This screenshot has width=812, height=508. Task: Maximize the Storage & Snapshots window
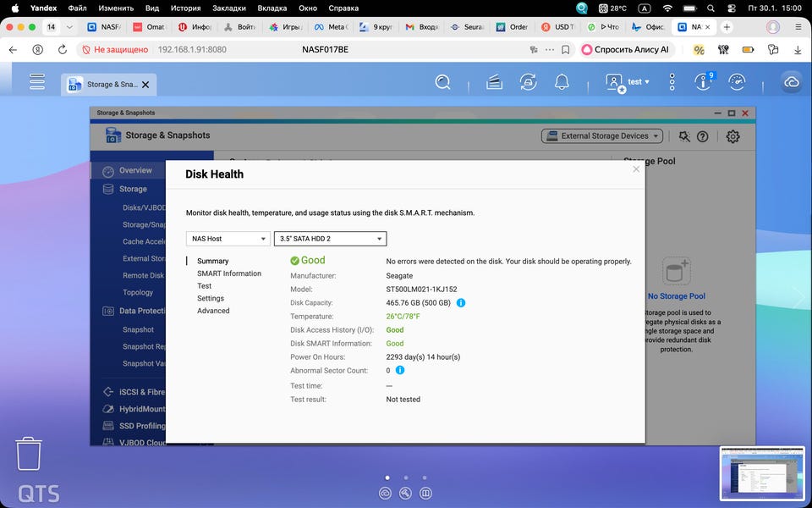[x=731, y=113]
